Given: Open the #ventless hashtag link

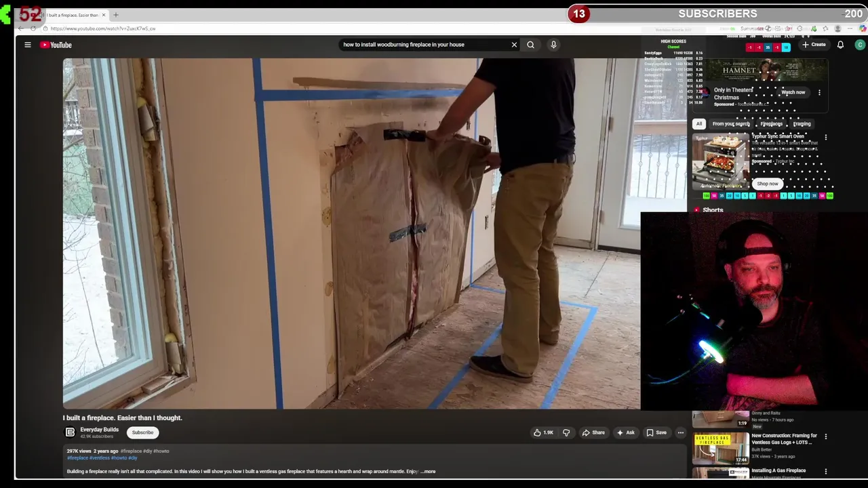Looking at the screenshot, I should 99,457.
